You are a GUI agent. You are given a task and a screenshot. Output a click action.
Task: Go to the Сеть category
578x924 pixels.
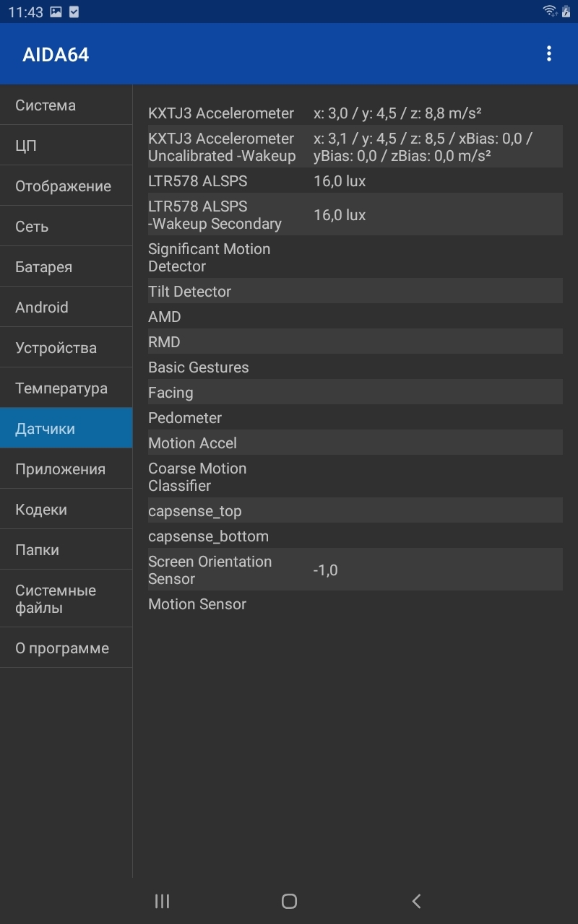(x=66, y=227)
